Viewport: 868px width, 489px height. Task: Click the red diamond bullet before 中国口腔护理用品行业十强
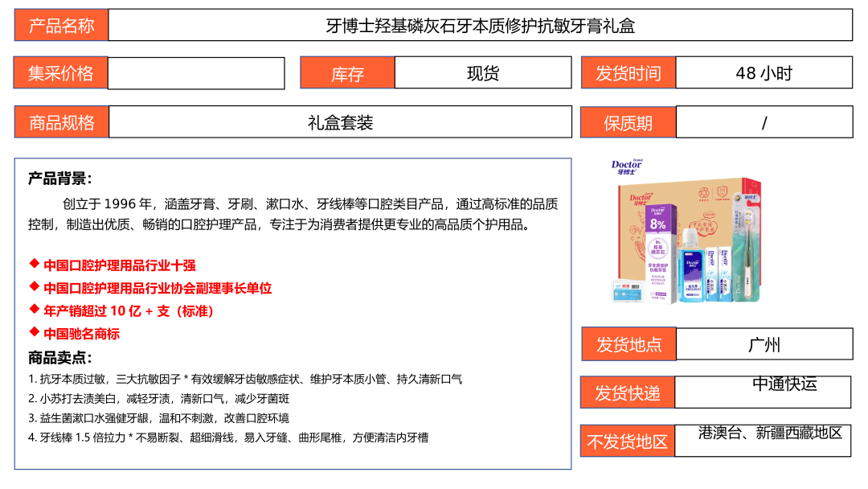35,264
